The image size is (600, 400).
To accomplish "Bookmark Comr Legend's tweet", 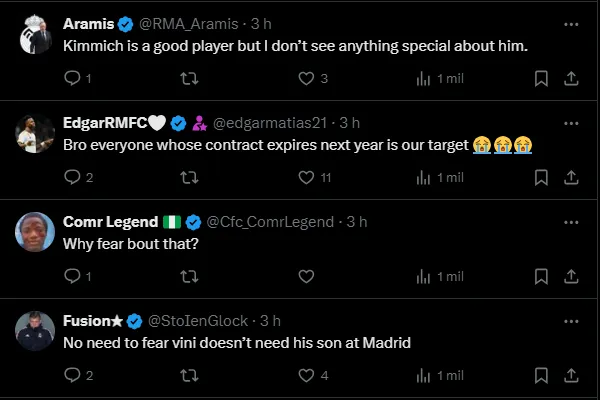I will click(541, 276).
